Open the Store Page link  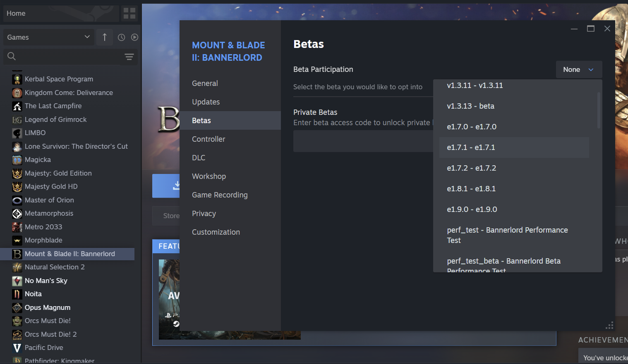coord(166,216)
